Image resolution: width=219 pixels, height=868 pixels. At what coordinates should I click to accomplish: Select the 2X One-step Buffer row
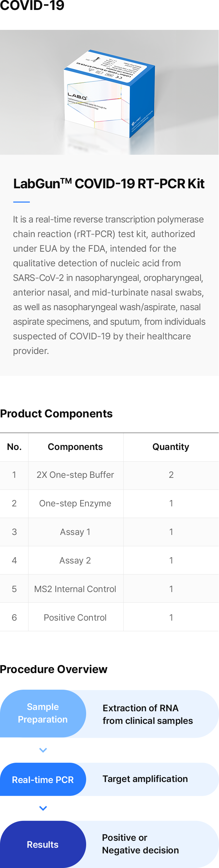pyautogui.click(x=75, y=475)
